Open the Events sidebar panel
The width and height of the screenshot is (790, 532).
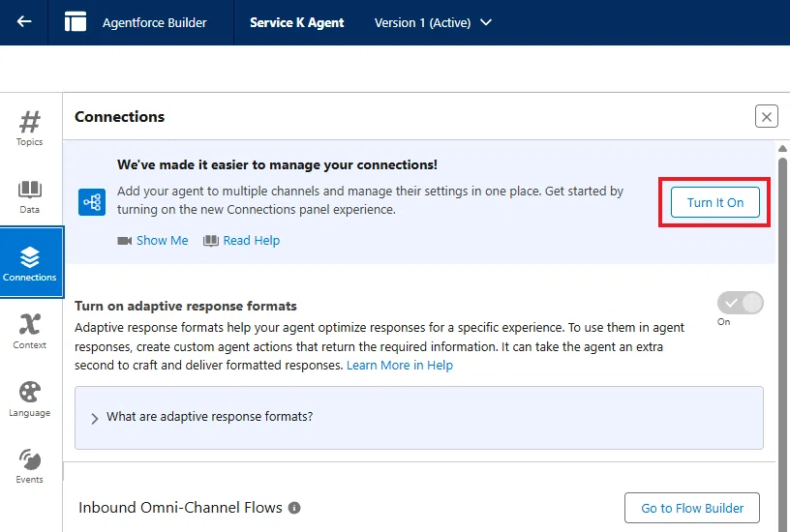coord(30,466)
